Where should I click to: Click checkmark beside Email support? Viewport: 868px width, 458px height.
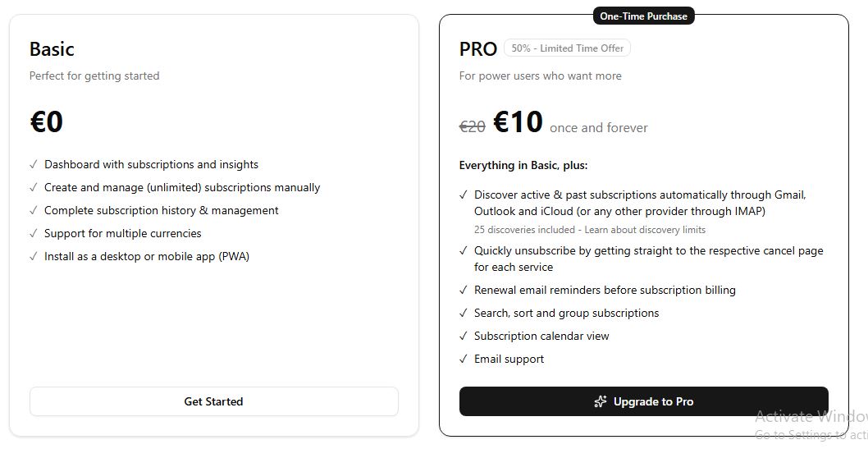tap(464, 359)
